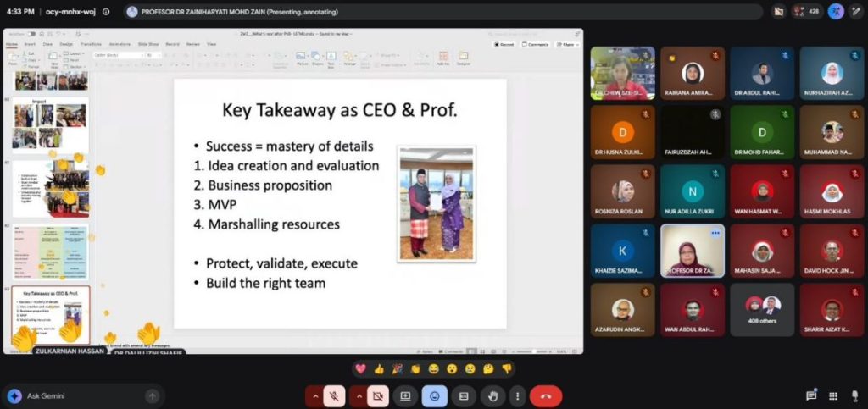Insert a Picture from the ribbon

point(302,58)
